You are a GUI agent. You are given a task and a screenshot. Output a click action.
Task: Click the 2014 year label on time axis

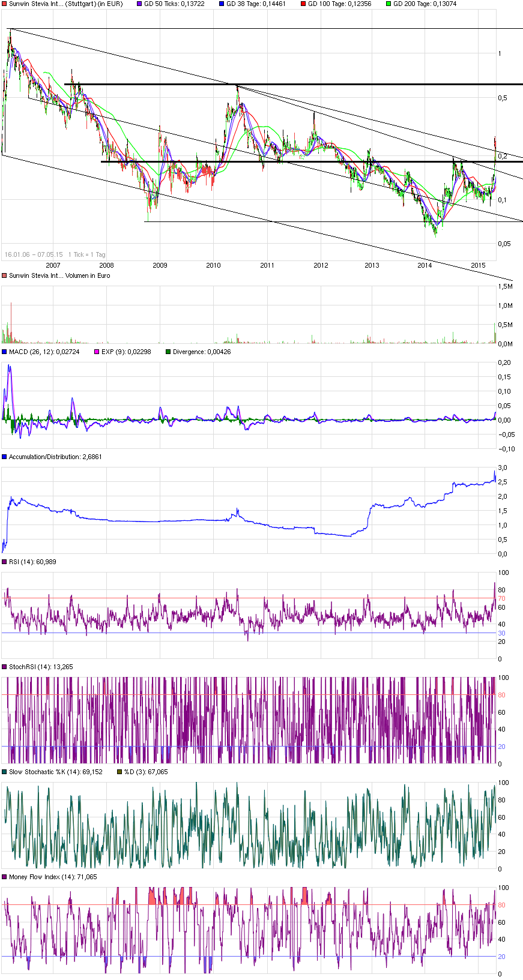pyautogui.click(x=425, y=265)
